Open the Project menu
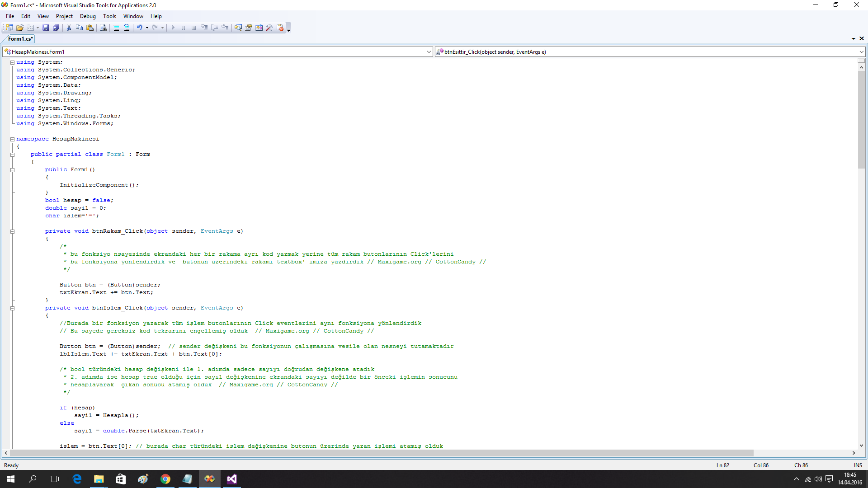This screenshot has width=868, height=488. [x=64, y=16]
